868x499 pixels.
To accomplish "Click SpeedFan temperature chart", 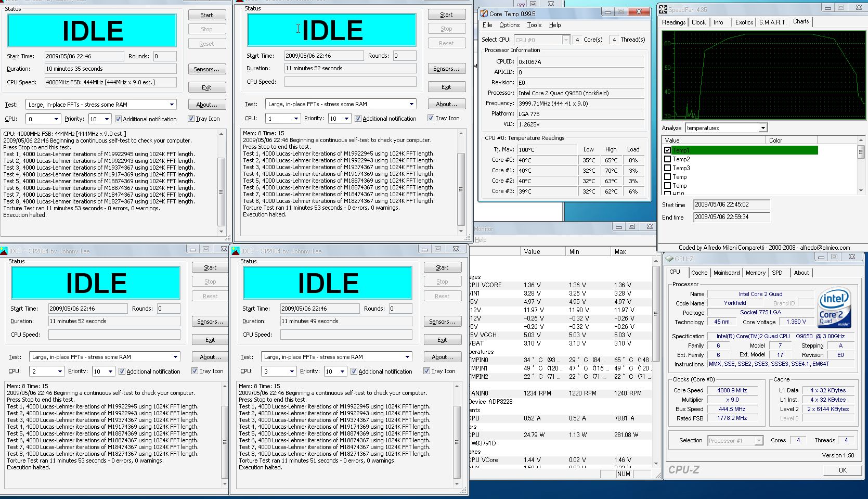I will click(x=763, y=75).
